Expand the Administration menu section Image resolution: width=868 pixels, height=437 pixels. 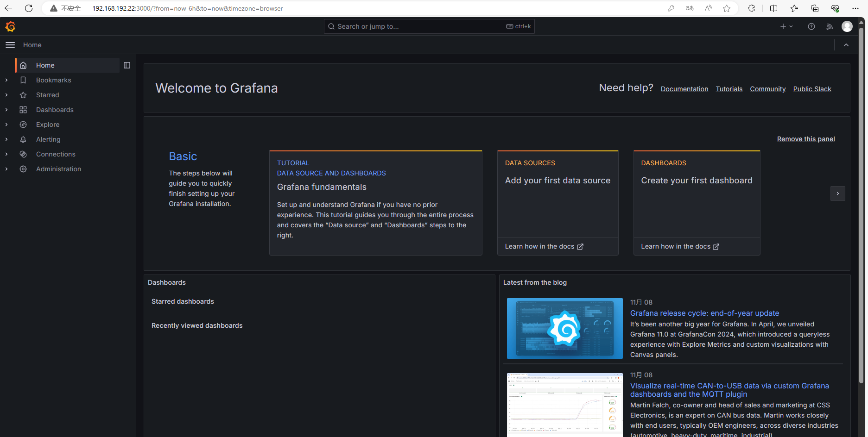tap(6, 169)
